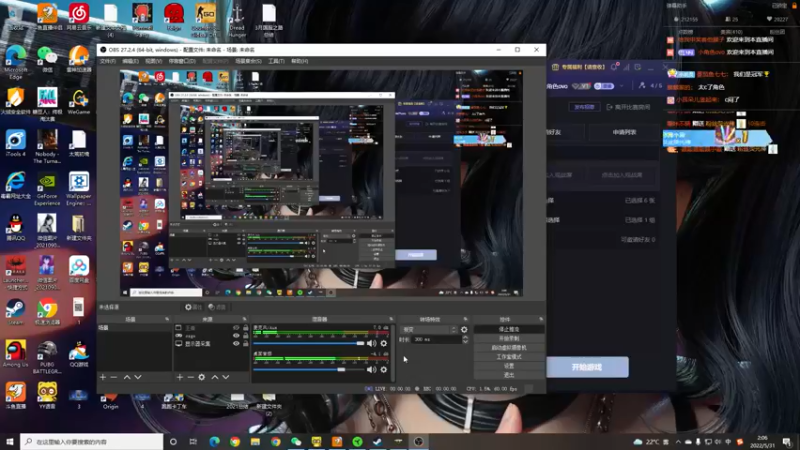The height and width of the screenshot is (450, 800).
Task: Open the 滤镜 filters button above the Sources panel
Action: [x=217, y=307]
